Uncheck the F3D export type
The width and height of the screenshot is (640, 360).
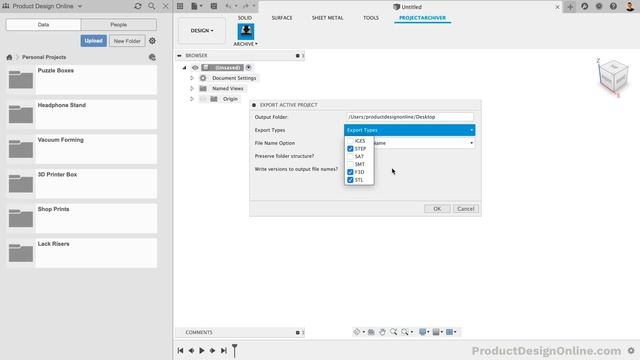(x=350, y=172)
